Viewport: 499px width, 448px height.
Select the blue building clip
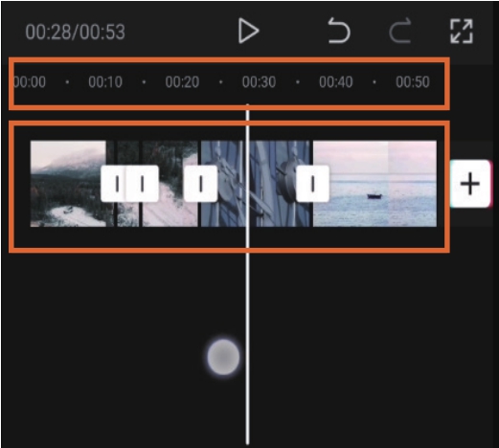[256, 184]
